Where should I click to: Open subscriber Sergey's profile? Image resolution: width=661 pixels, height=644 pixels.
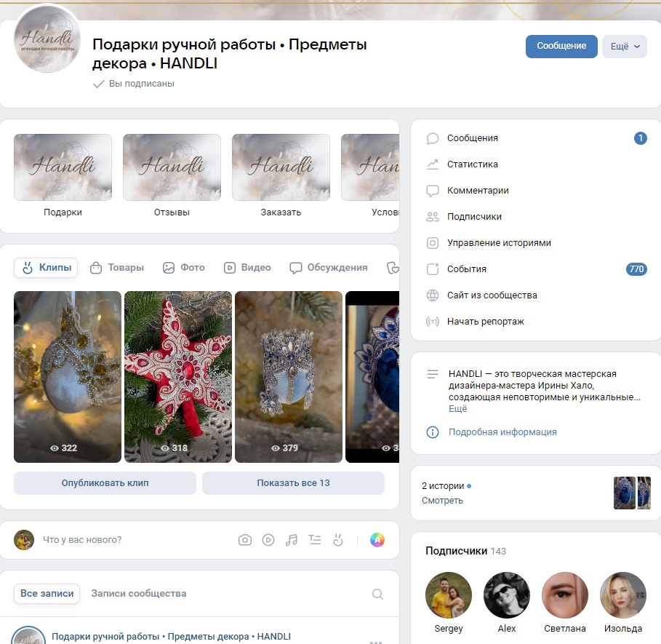[x=449, y=595]
